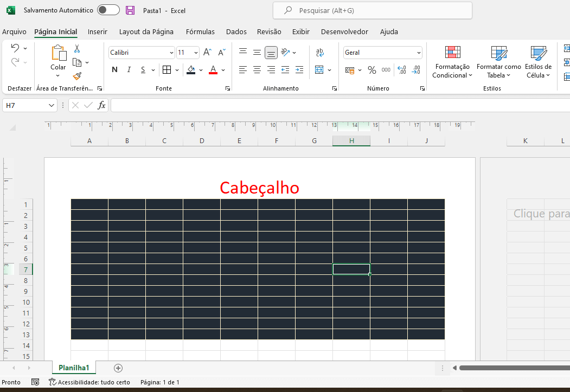Click the horizontal scrollbar thumb

pyautogui.click(x=514, y=368)
